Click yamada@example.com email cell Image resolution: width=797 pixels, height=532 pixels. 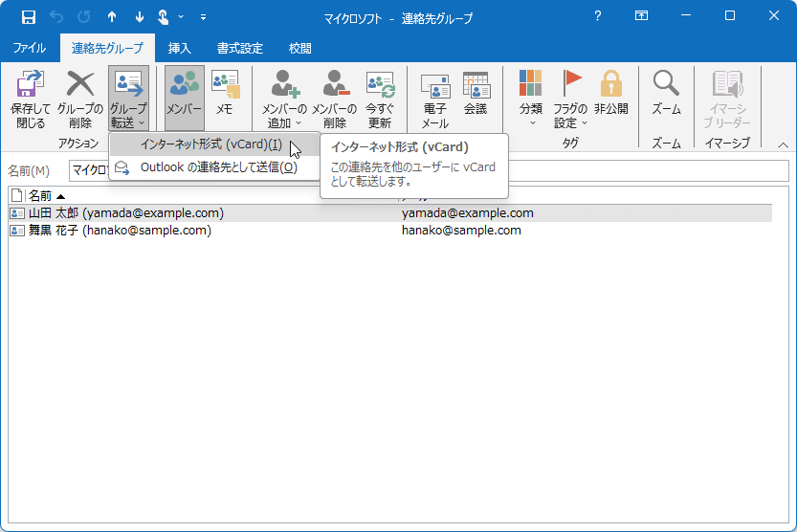[x=468, y=213]
